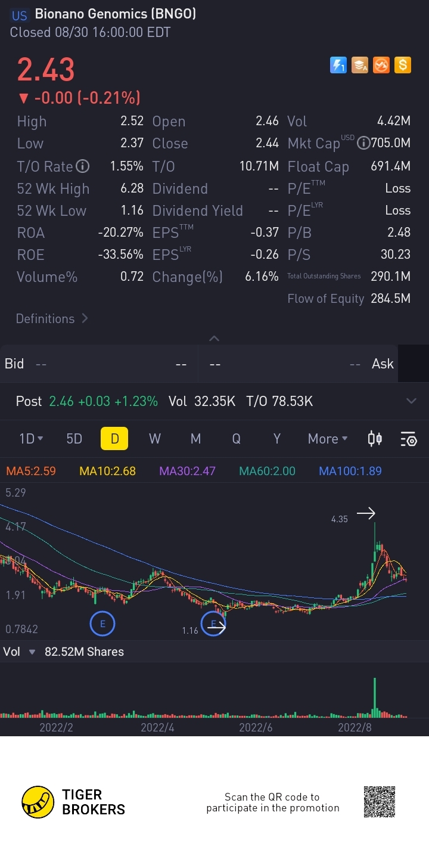Tap the tallest green volume bar
Screen dimensions: 429x868
[x=375, y=697]
